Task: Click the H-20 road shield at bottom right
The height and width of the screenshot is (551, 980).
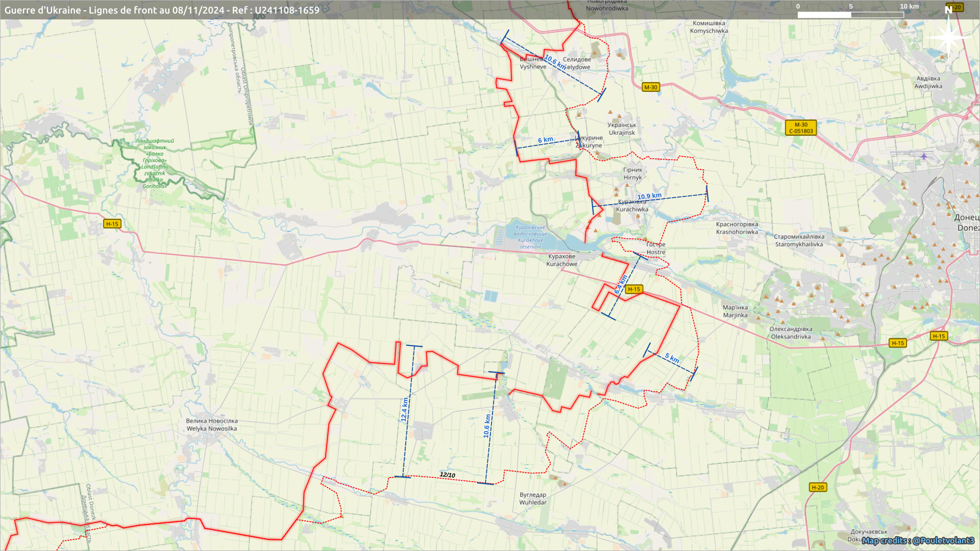Action: tap(818, 487)
